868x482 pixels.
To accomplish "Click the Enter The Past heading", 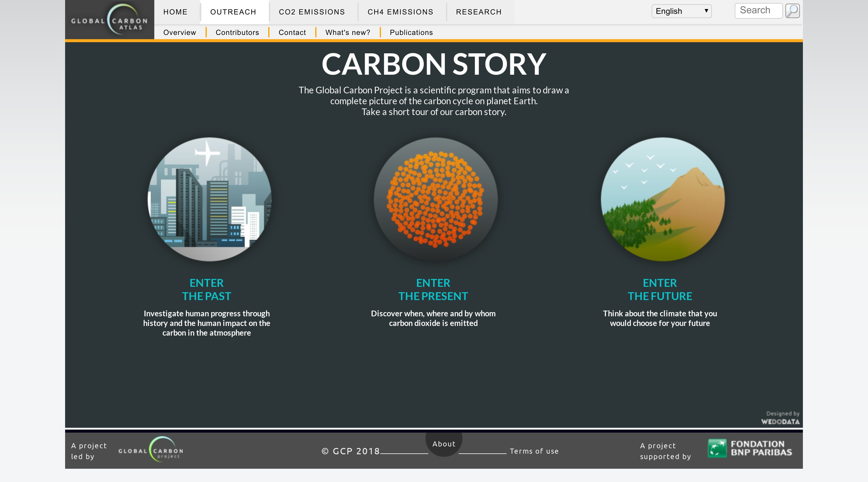I will click(206, 289).
